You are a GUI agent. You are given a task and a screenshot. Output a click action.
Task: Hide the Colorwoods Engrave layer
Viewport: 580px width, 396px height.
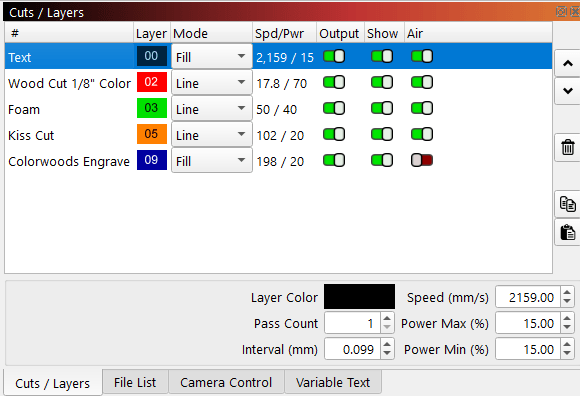(382, 160)
